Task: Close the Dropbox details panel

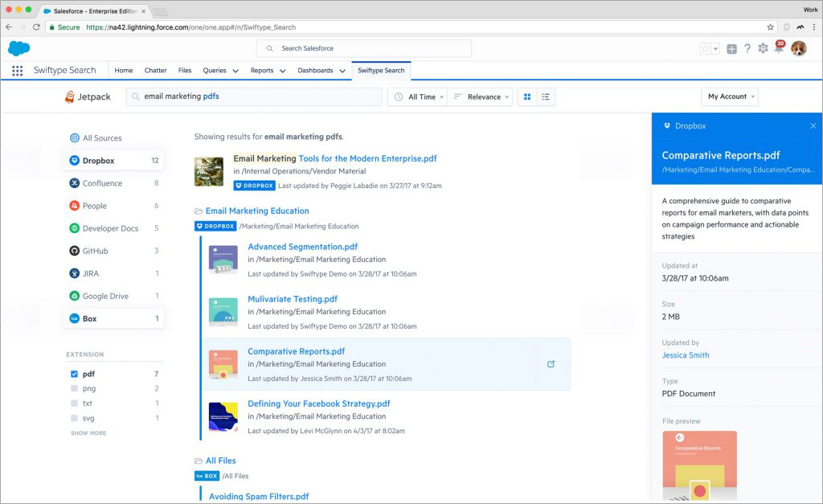Action: pyautogui.click(x=813, y=126)
